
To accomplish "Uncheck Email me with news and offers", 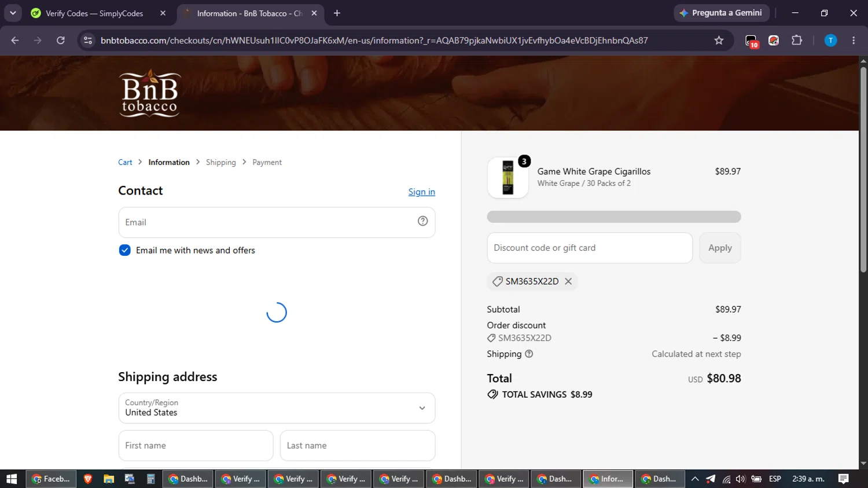I will pos(124,250).
